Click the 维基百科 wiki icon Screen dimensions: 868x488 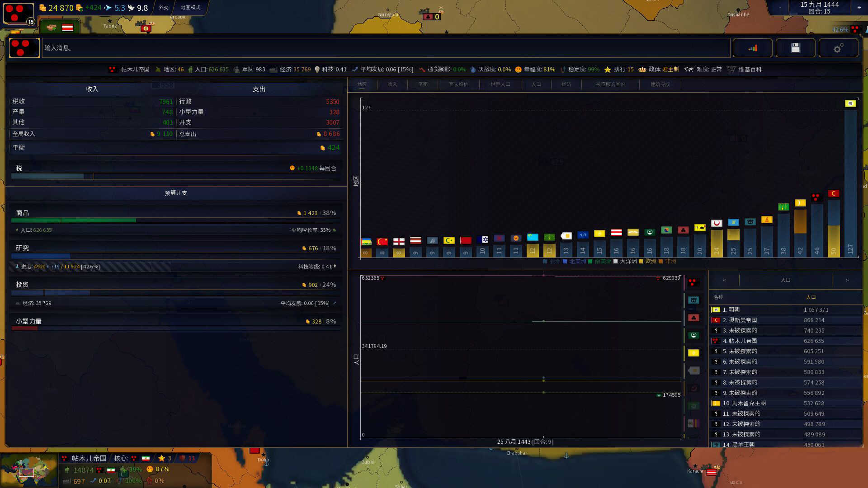[x=731, y=70]
